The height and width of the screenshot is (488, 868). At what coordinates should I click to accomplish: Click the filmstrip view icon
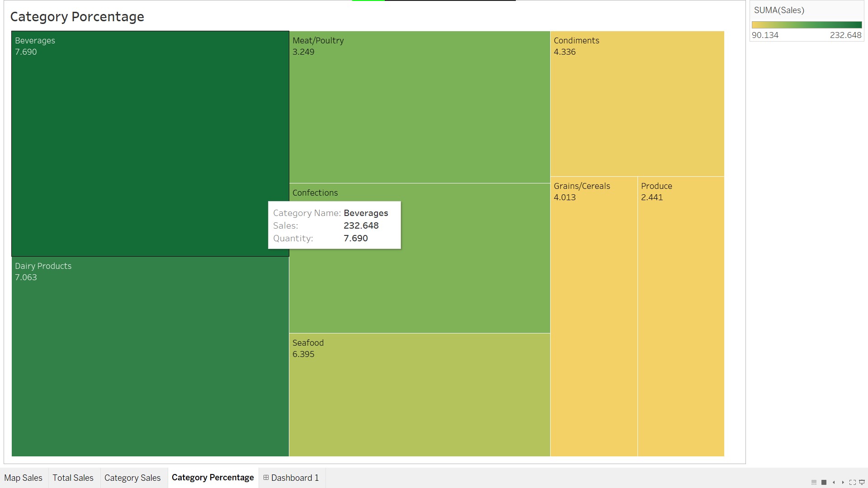click(x=814, y=483)
